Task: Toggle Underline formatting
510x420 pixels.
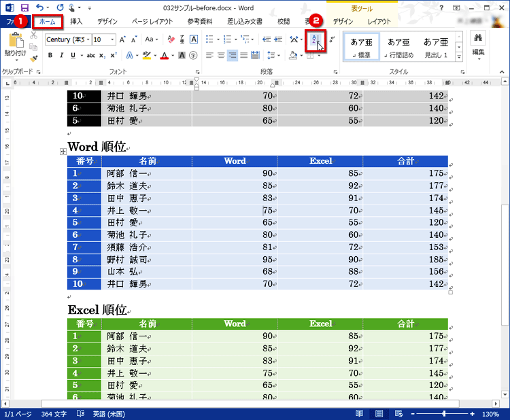Action: pyautogui.click(x=73, y=56)
